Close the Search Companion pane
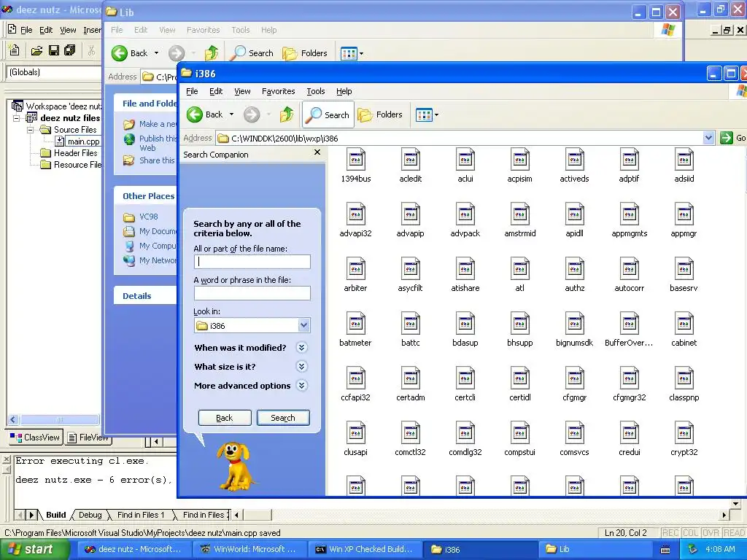The image size is (747, 560). (317, 152)
